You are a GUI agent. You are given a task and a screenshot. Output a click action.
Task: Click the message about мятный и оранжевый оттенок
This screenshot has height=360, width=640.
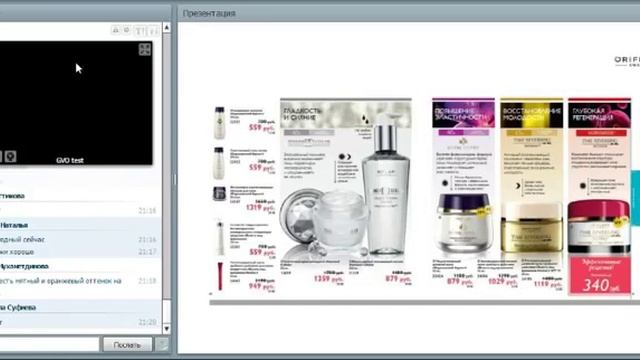tap(61, 281)
